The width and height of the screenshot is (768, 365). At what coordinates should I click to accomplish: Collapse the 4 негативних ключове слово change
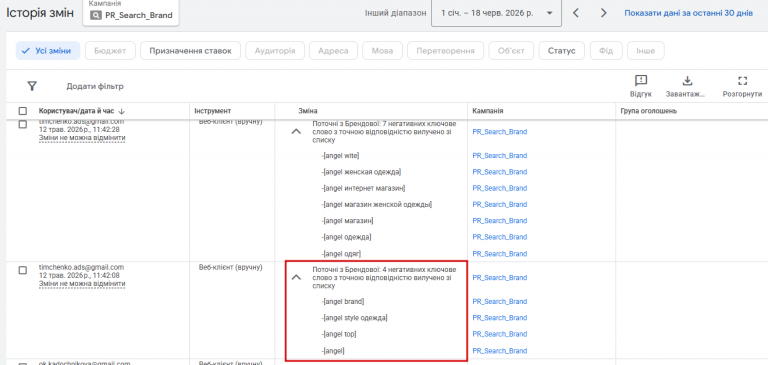pos(296,277)
